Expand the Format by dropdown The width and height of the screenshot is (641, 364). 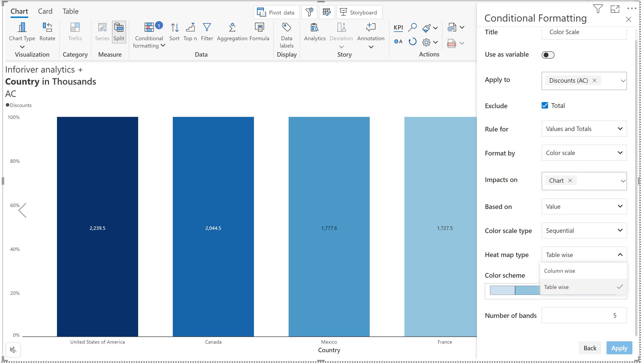(584, 153)
